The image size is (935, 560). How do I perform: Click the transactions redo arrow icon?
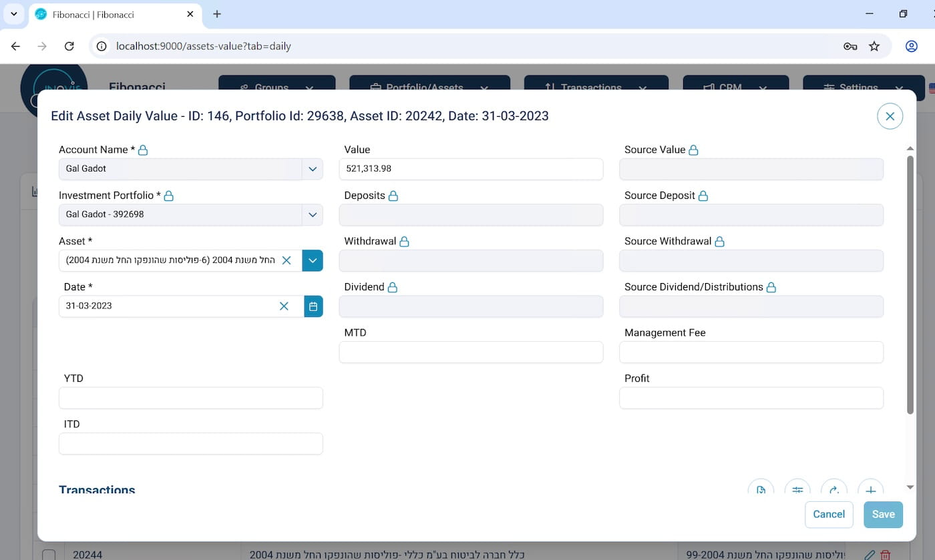click(x=833, y=489)
